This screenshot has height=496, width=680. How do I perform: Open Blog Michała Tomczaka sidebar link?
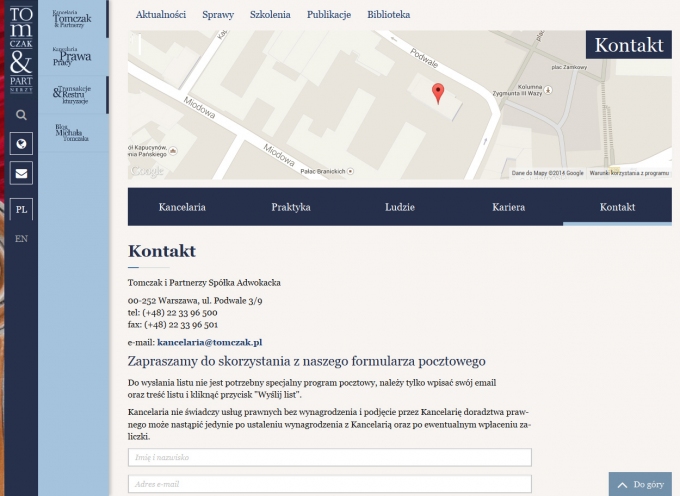(x=72, y=133)
